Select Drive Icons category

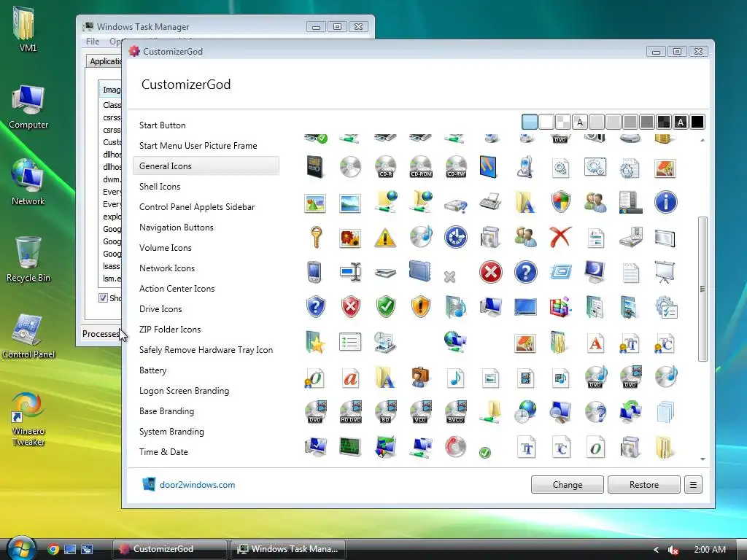160,309
